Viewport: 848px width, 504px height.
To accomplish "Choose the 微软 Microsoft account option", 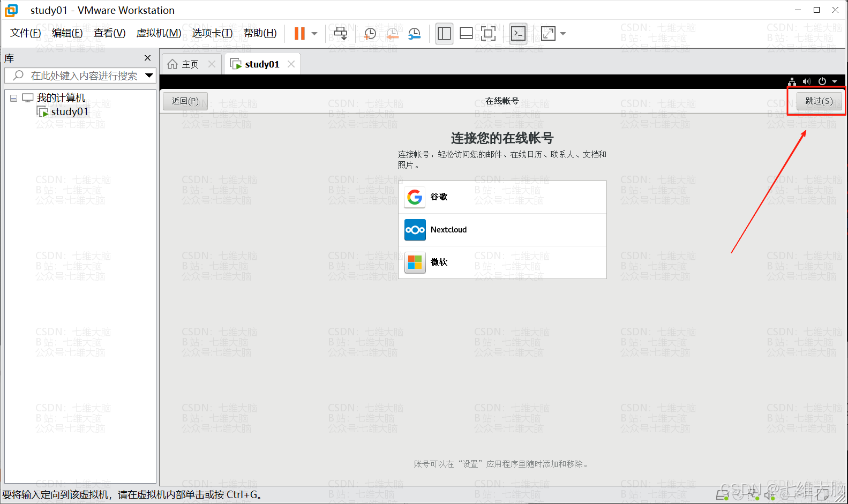I will [x=502, y=262].
